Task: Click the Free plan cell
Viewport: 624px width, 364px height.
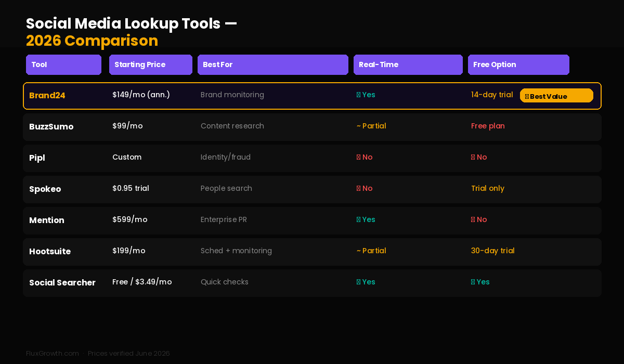Action: coord(488,126)
